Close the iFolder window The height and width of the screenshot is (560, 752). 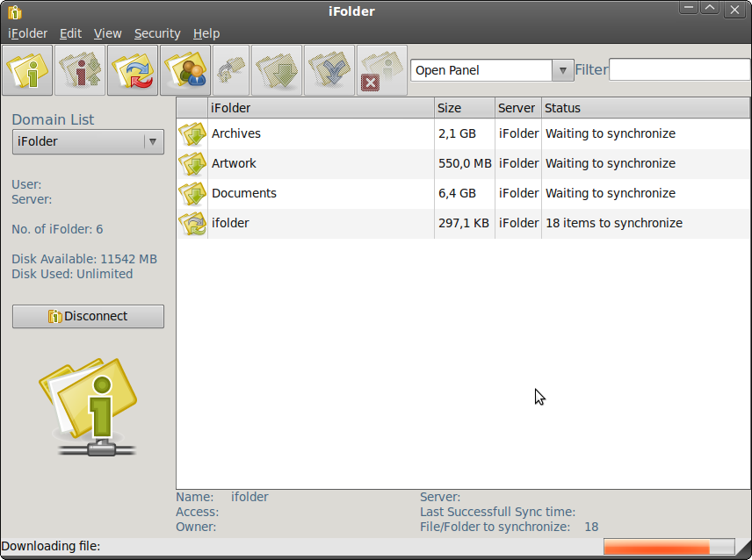click(734, 10)
